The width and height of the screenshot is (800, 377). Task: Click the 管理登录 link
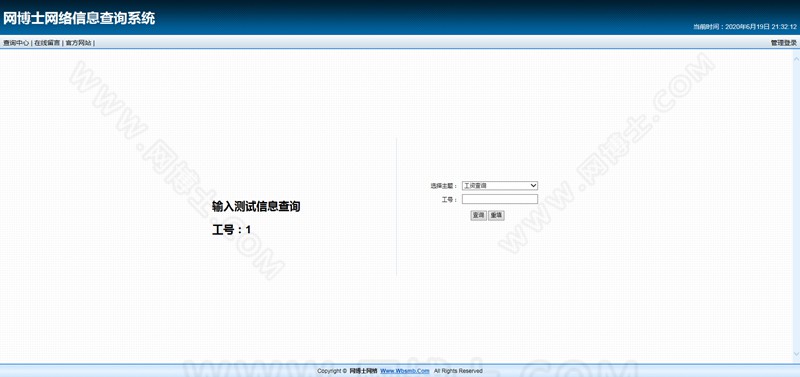(x=783, y=43)
